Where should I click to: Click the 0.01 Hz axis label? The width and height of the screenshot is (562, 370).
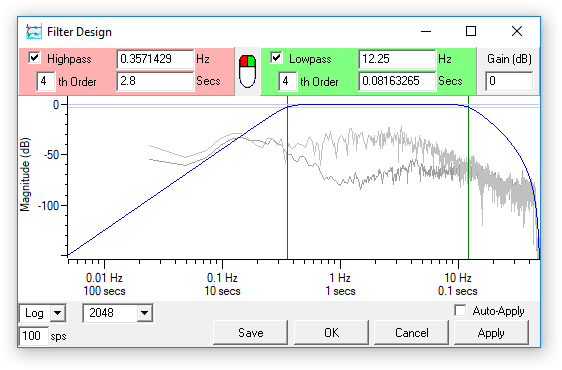(x=104, y=278)
